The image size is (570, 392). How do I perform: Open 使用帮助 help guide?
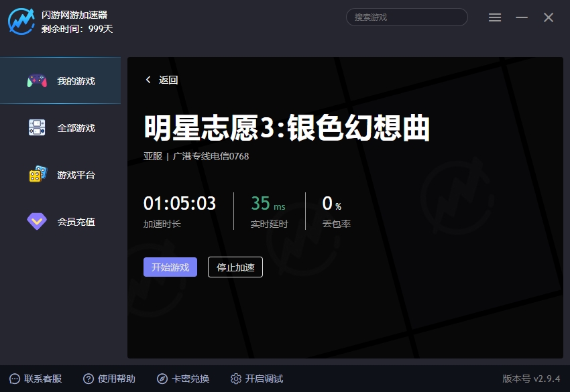(x=109, y=379)
